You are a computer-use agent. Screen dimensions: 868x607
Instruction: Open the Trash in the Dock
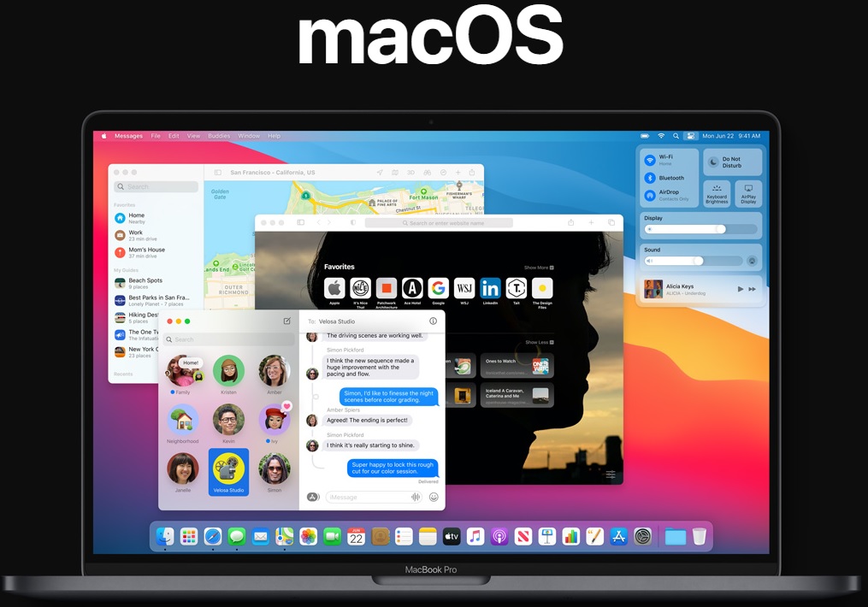tap(700, 536)
